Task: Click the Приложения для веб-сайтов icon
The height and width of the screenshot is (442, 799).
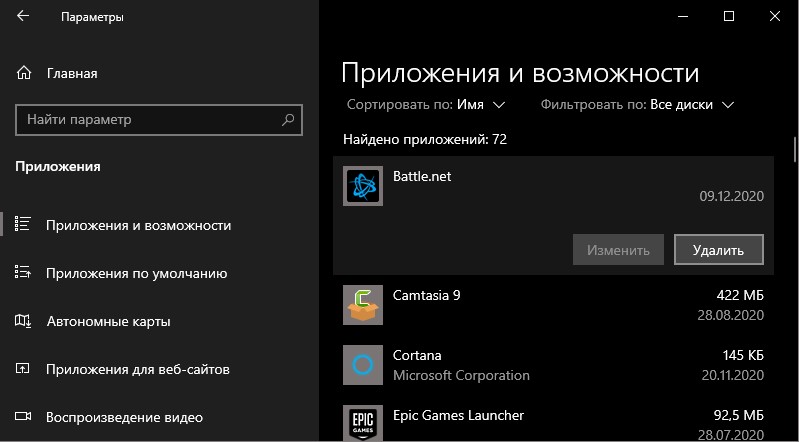Action: pyautogui.click(x=23, y=369)
